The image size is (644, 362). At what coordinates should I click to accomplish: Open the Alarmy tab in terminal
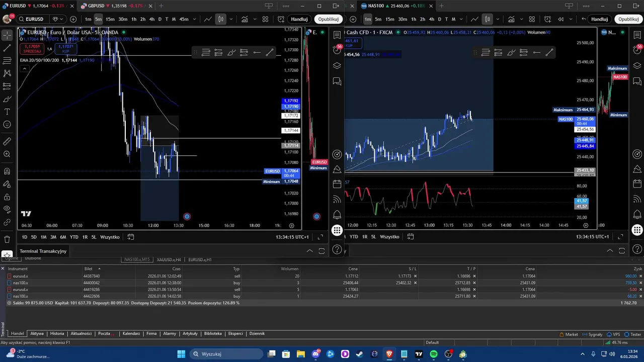(x=170, y=333)
